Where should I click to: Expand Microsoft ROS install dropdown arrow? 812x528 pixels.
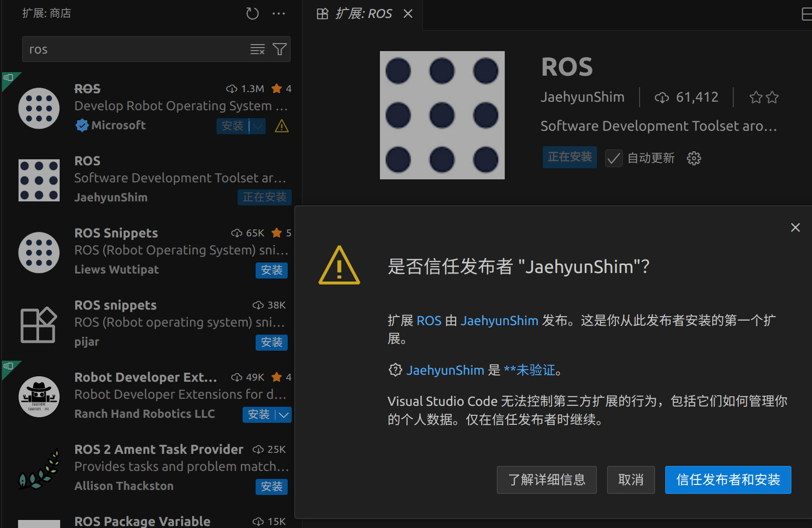pos(258,126)
